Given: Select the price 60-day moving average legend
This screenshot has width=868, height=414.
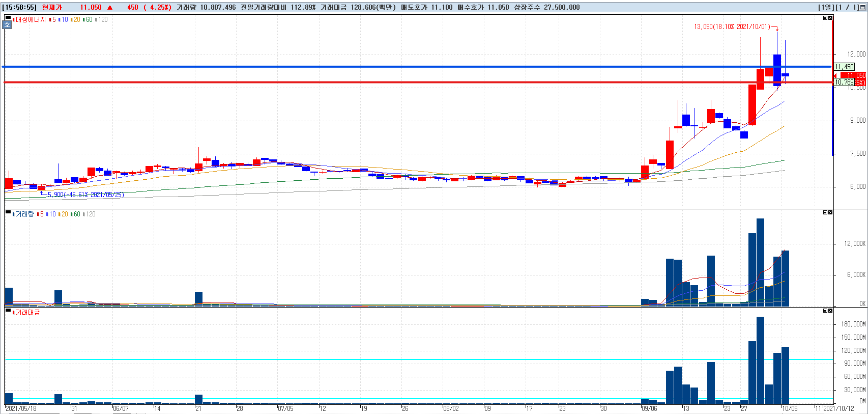Looking at the screenshot, I should 88,20.
